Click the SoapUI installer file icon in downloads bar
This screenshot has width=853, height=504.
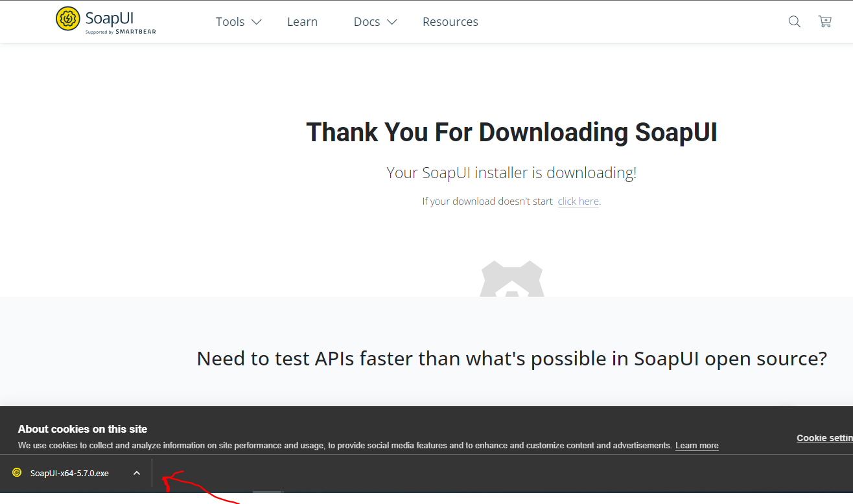tap(17, 473)
